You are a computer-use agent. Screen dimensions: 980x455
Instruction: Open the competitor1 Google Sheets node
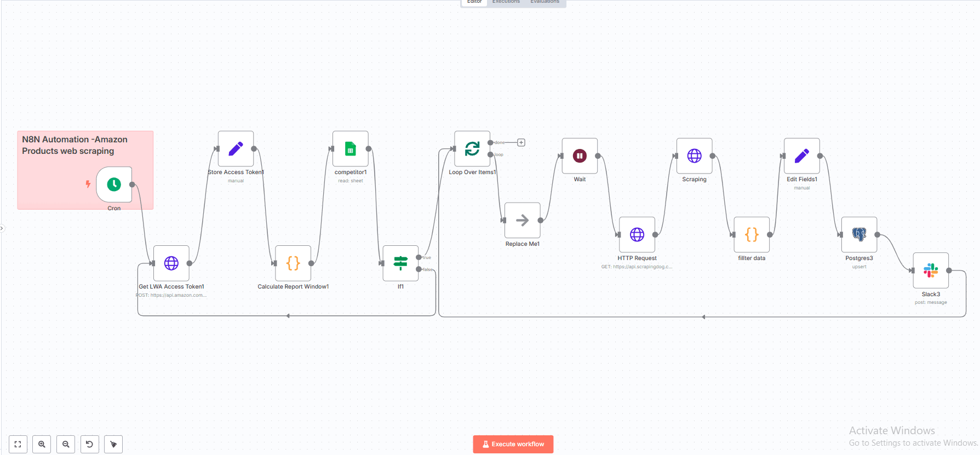pyautogui.click(x=351, y=149)
